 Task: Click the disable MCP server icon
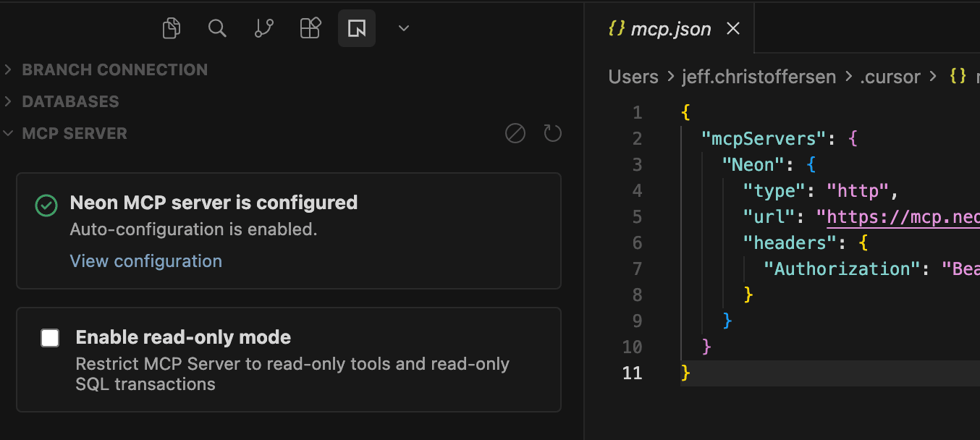(x=515, y=133)
